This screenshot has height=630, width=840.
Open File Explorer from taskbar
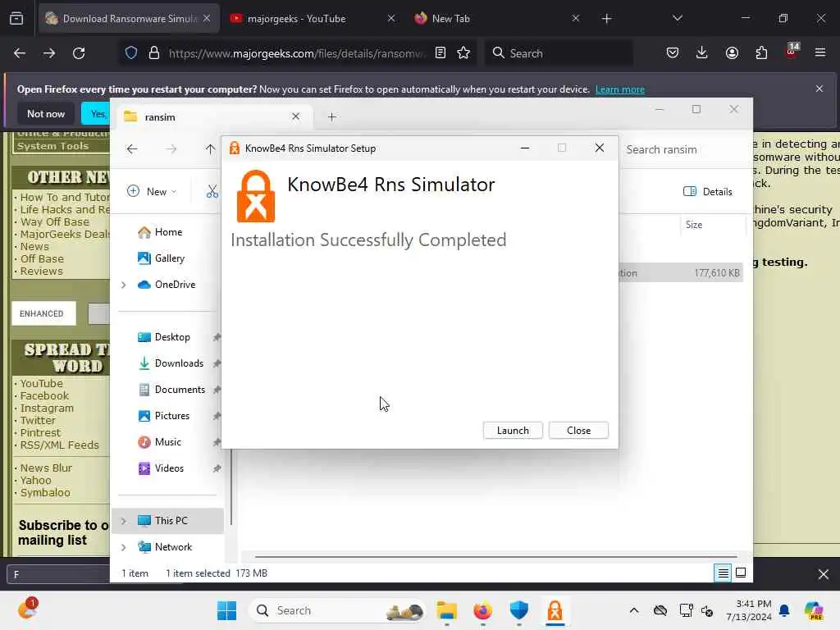(x=447, y=610)
